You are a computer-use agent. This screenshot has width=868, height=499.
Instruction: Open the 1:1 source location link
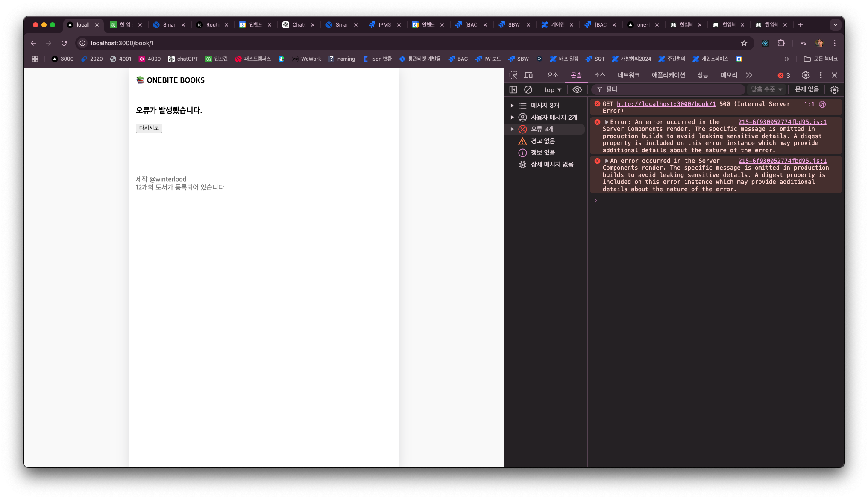pos(809,104)
